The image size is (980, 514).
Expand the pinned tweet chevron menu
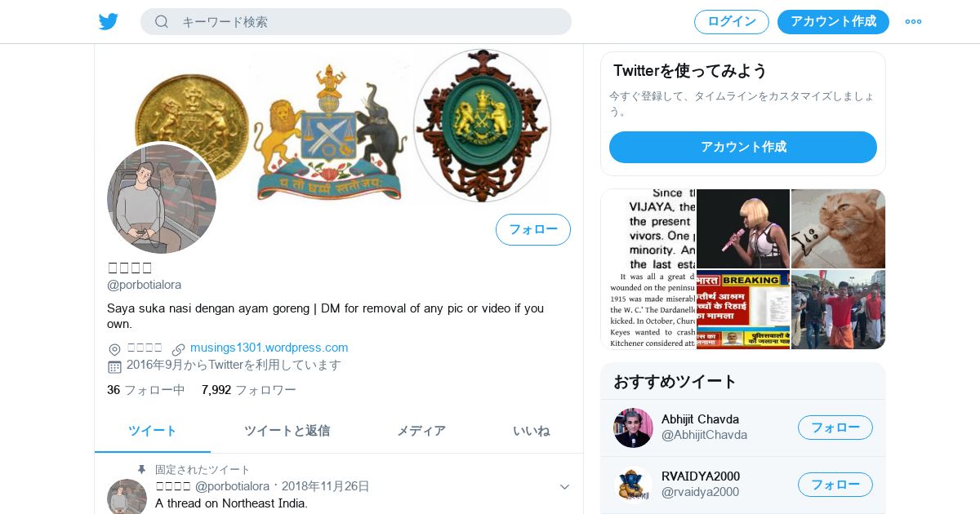tap(564, 487)
